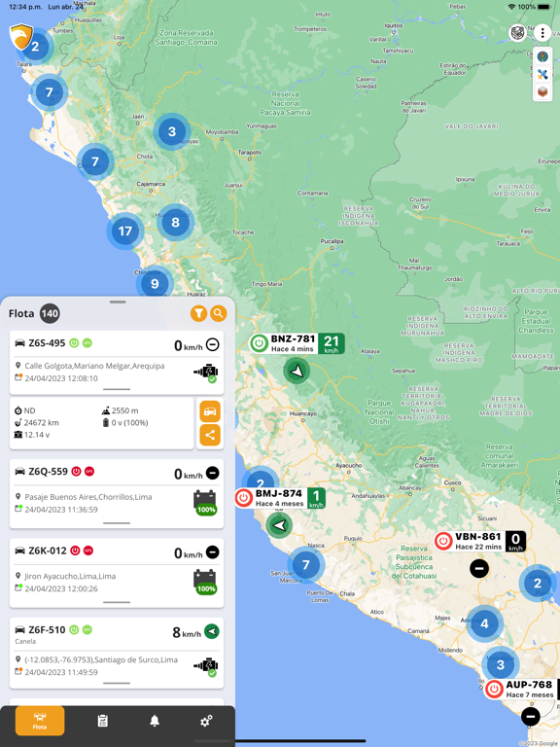Tap the engine status icon on Z6F-510

206,667
